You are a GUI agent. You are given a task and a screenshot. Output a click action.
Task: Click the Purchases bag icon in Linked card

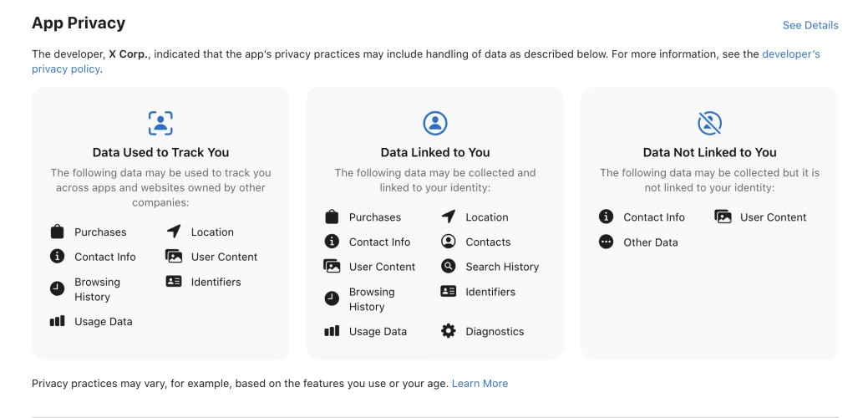pos(332,217)
